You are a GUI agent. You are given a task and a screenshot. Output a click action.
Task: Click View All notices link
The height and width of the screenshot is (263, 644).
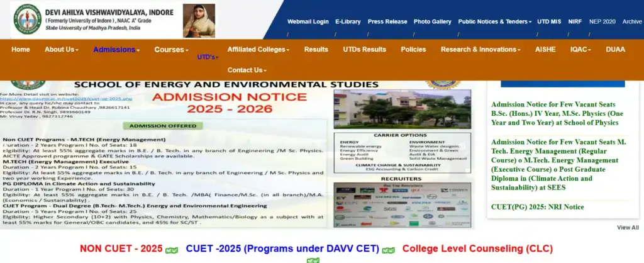point(627,227)
